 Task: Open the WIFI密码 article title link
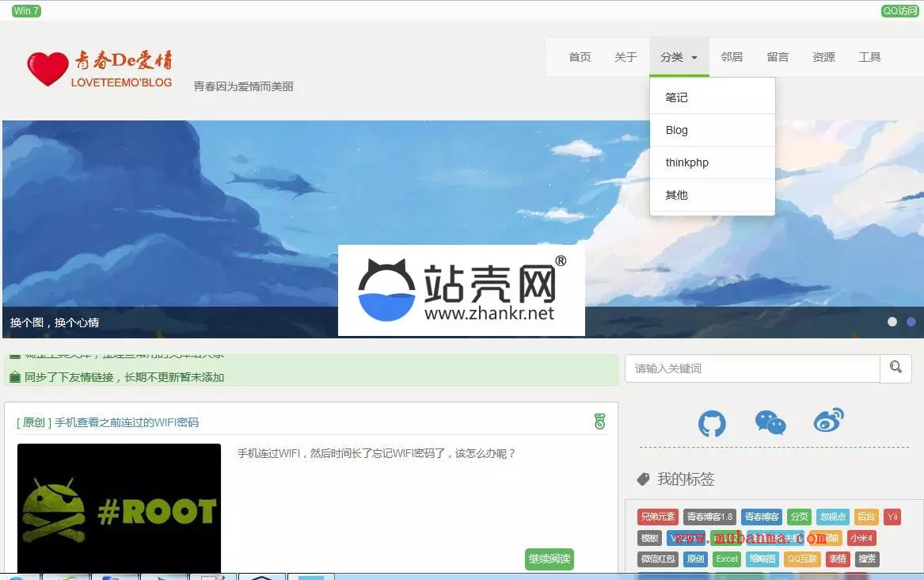[126, 422]
